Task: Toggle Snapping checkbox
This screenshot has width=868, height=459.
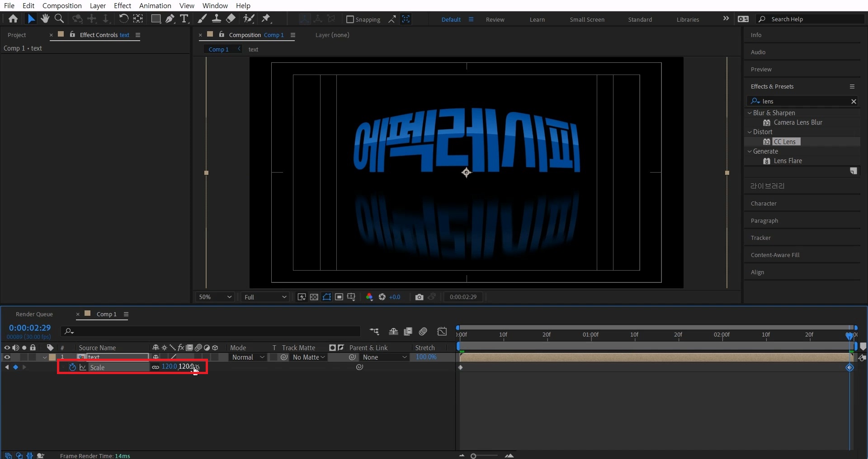Action: click(350, 19)
